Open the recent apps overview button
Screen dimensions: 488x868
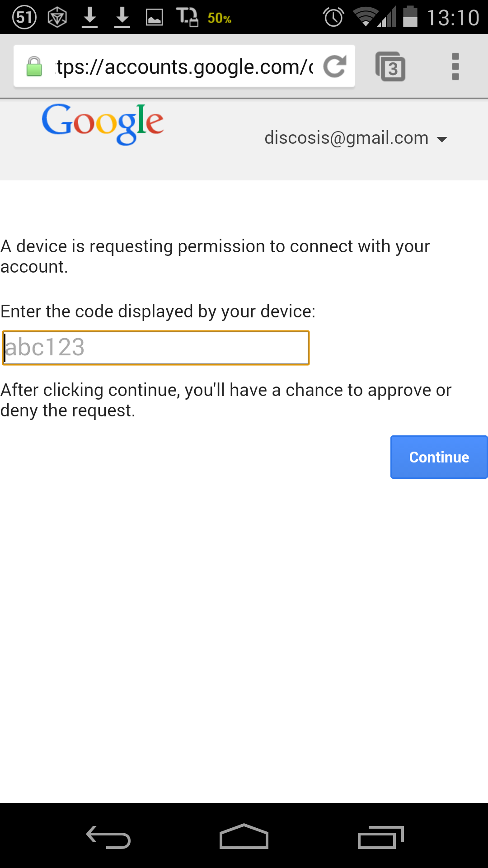pyautogui.click(x=380, y=837)
